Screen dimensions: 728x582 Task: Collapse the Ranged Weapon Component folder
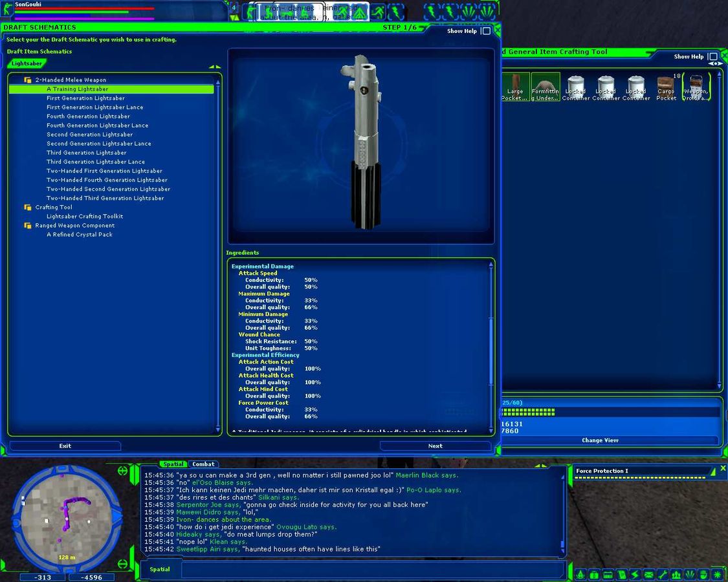(x=28, y=226)
